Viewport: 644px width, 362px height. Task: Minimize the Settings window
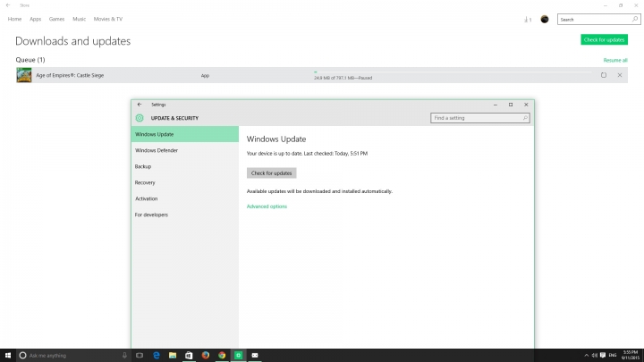click(496, 105)
